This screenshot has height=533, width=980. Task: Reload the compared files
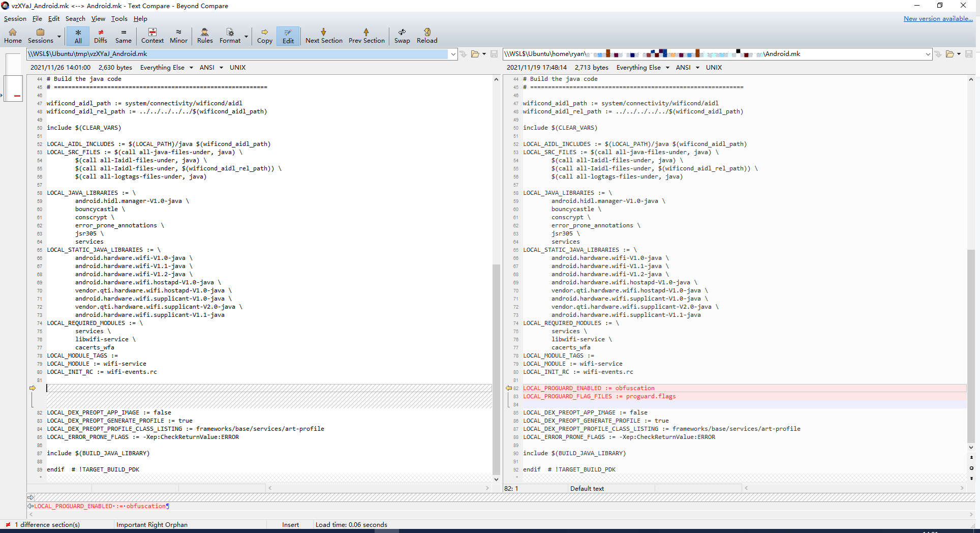(427, 36)
